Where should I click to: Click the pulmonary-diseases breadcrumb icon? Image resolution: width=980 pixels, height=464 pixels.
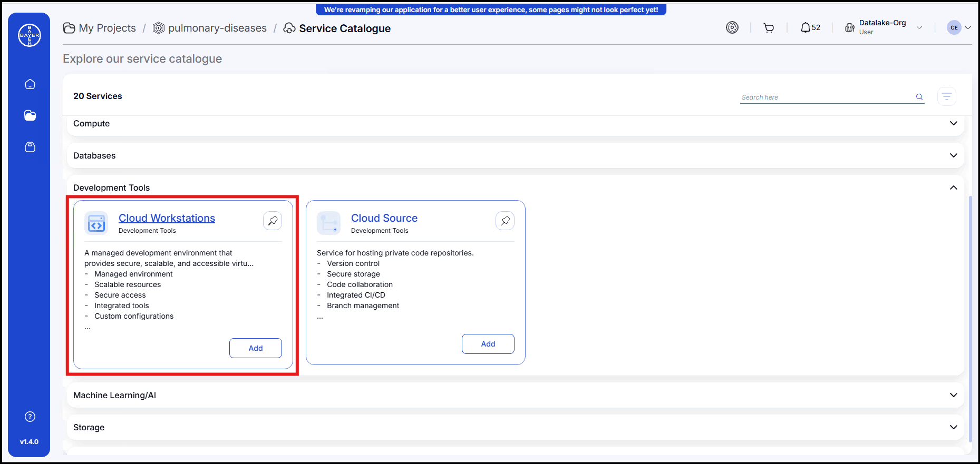click(x=159, y=28)
